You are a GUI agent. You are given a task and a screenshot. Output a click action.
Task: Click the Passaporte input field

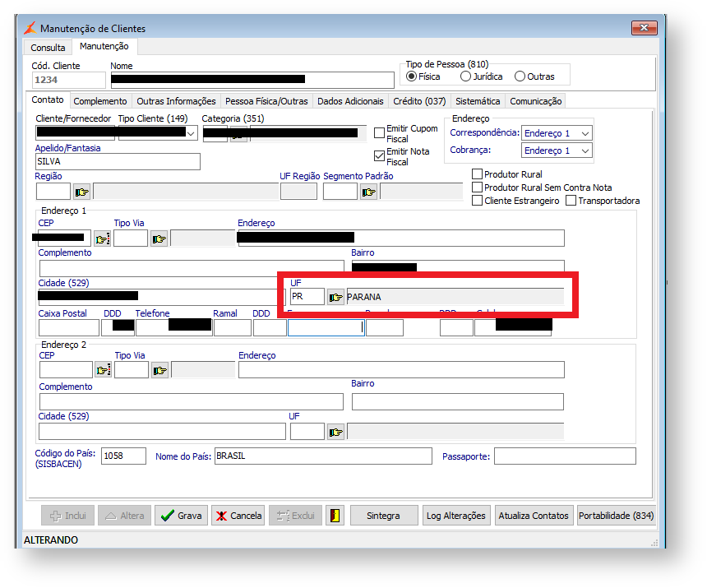[565, 456]
